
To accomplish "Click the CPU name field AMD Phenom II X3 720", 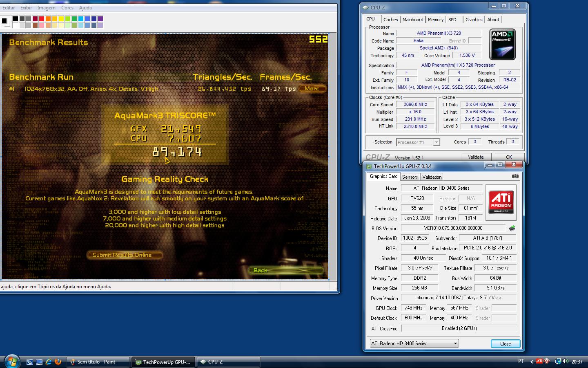I will (439, 34).
